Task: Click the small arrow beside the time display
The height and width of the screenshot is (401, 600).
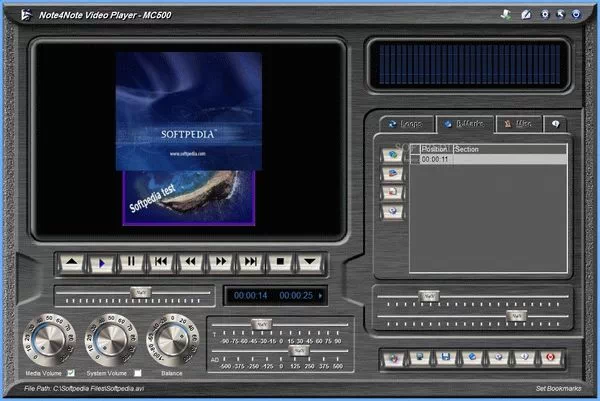Action: click(320, 296)
